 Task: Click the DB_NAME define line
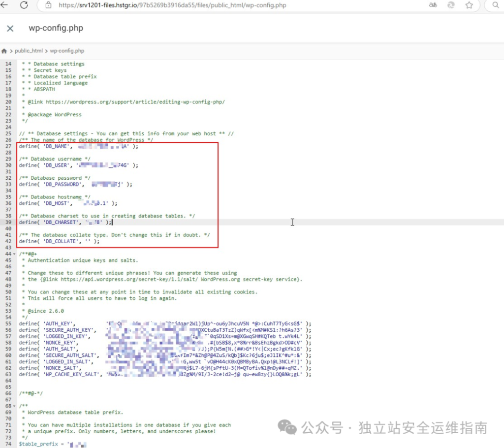78,146
